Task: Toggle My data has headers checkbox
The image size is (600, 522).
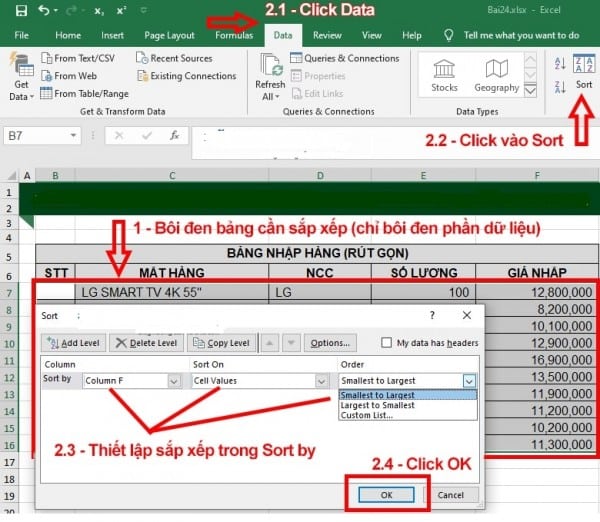Action: click(x=386, y=343)
